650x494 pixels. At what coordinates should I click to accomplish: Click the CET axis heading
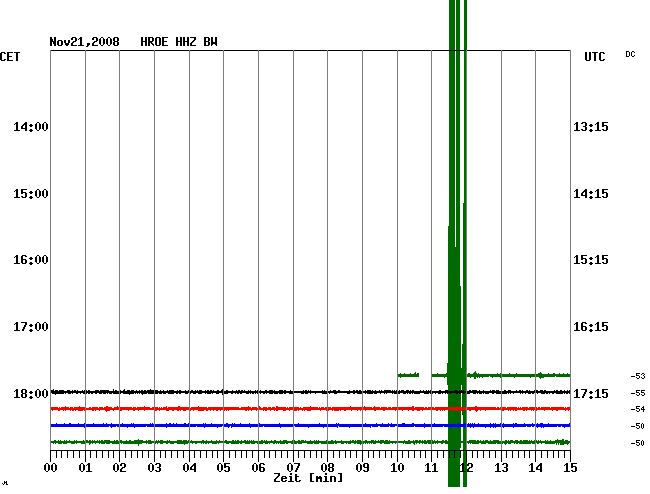tap(10, 57)
